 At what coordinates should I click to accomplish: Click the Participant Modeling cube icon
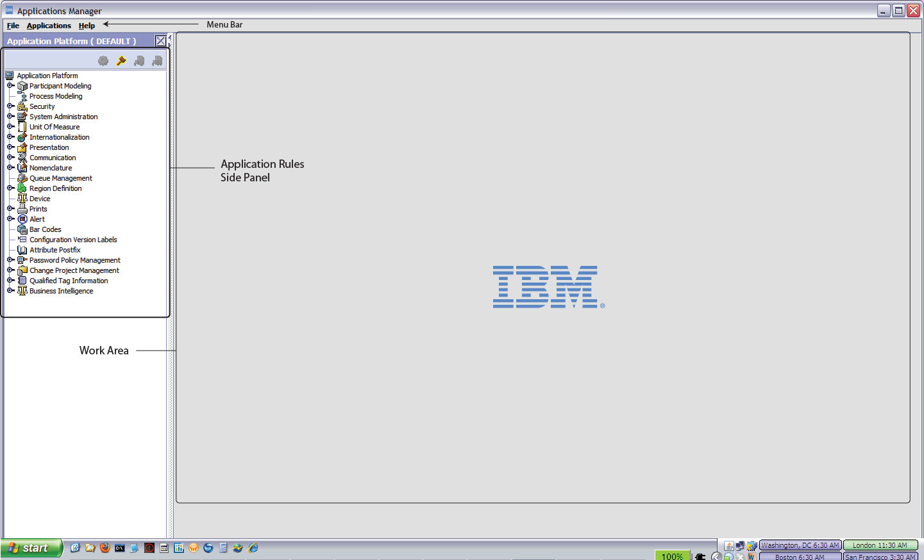[x=22, y=86]
